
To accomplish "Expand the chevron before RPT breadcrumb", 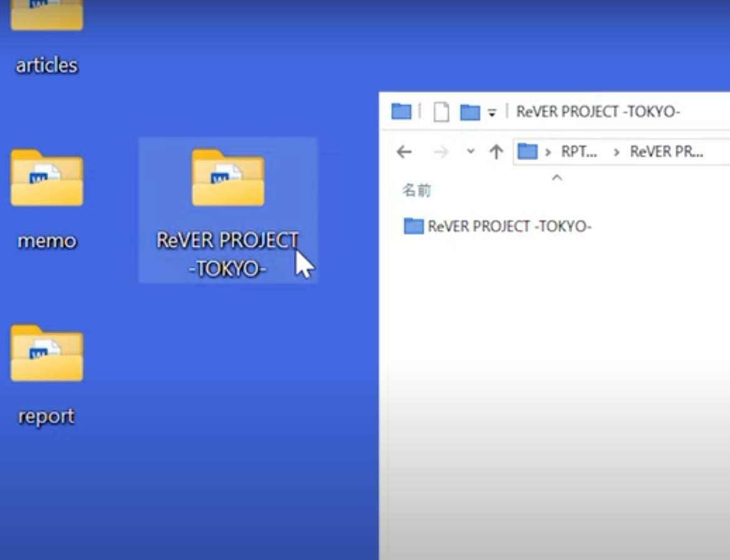I will click(548, 153).
